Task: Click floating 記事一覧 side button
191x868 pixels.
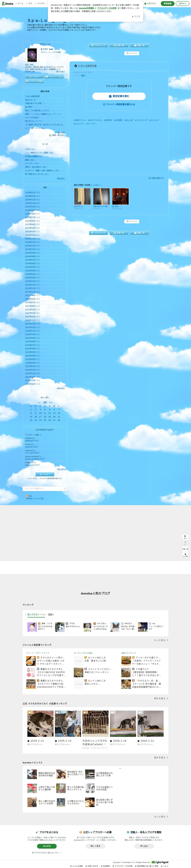Action: click(185, 549)
